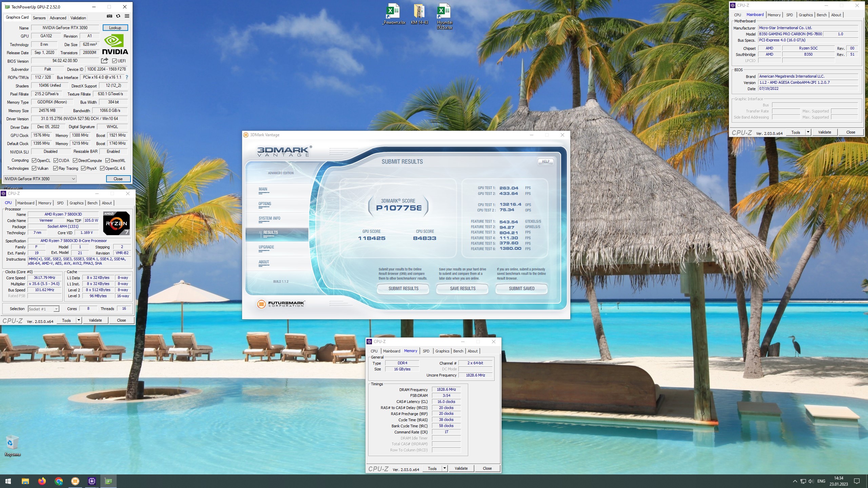
Task: Select the Recycle Bin (Корзина) desktop icon
Action: (x=13, y=445)
